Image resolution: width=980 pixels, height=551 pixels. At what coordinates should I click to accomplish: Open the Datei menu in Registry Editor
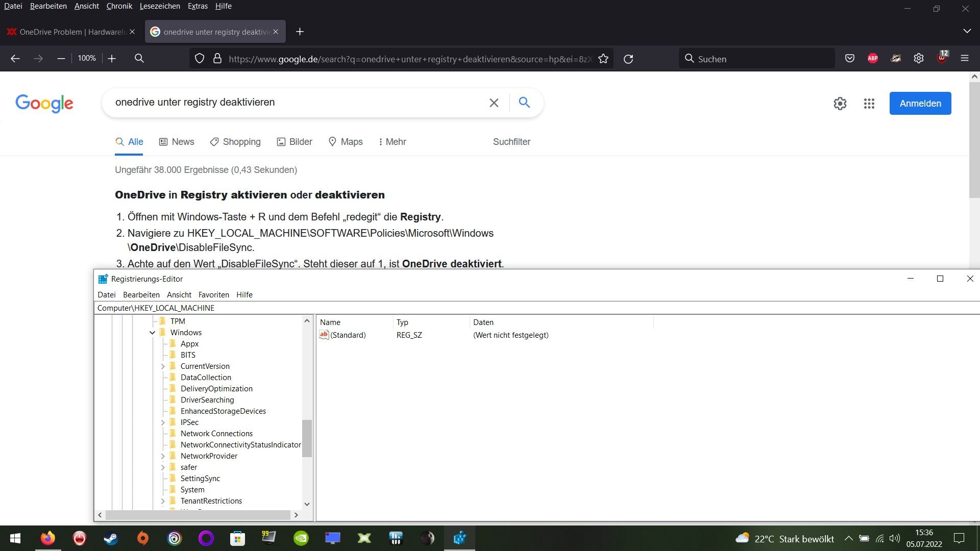click(107, 295)
